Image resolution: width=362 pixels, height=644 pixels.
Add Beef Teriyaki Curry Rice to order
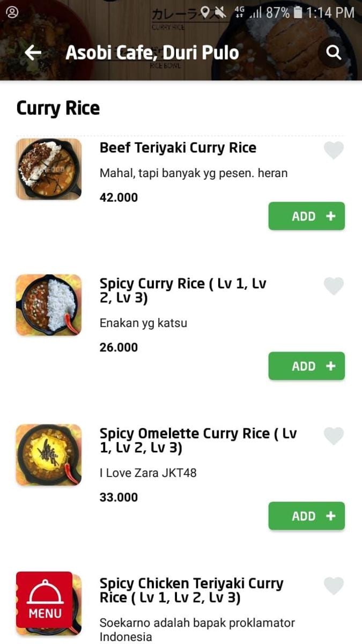tap(306, 216)
